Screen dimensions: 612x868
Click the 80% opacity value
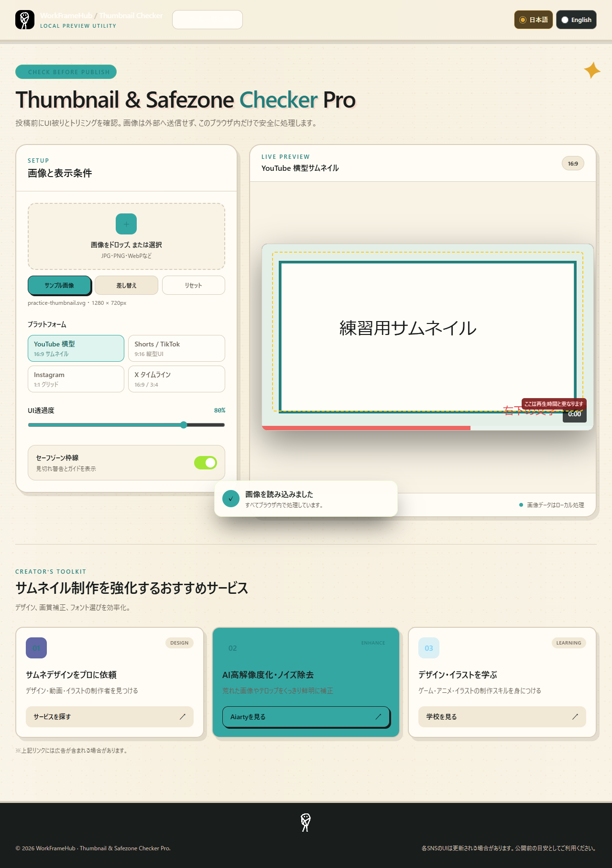click(219, 411)
